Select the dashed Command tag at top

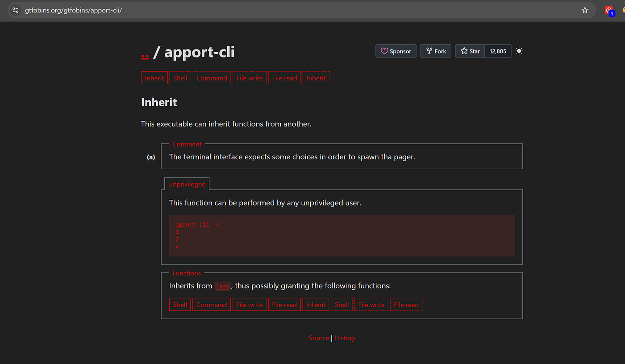coord(212,78)
